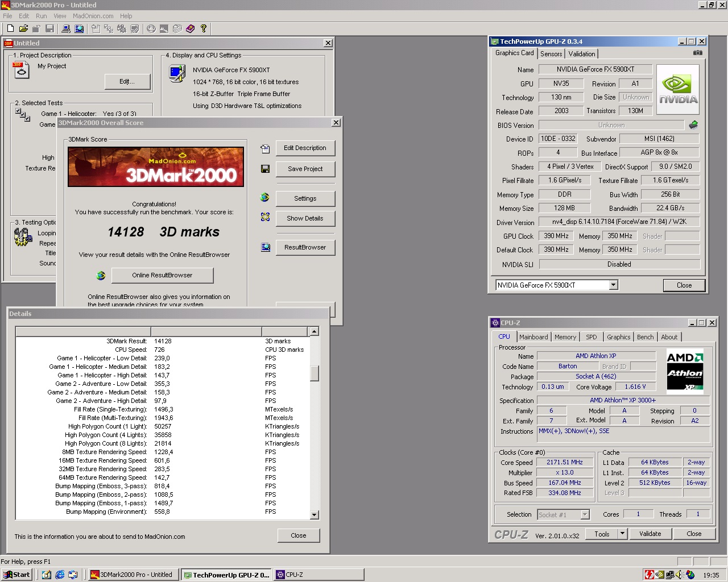Click the yellow question mark help toolbar icon
The image size is (728, 582).
pyautogui.click(x=204, y=29)
